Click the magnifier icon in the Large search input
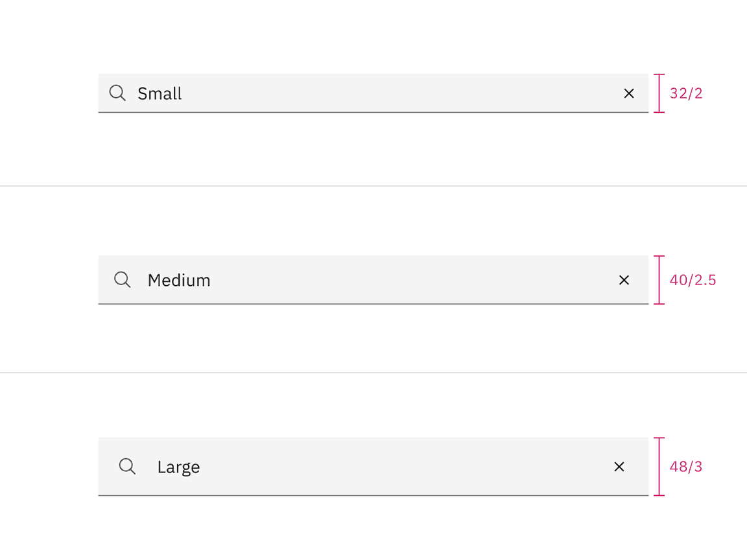The height and width of the screenshot is (560, 747). 126,467
